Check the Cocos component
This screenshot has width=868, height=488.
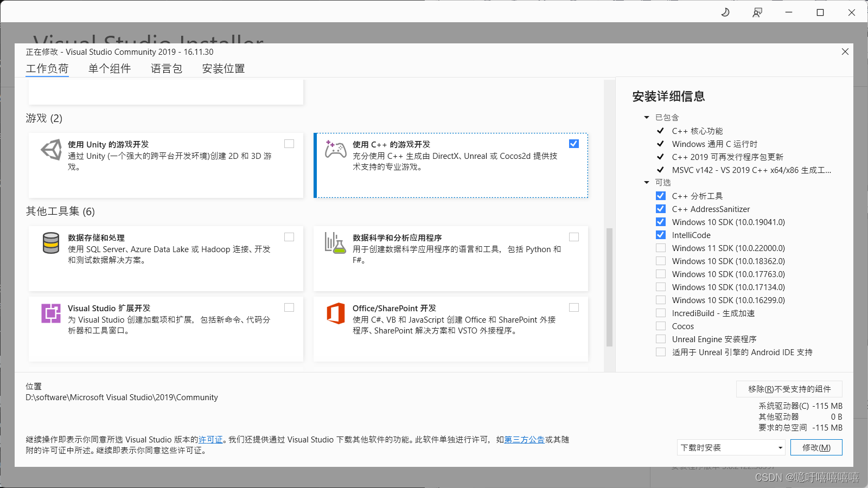pyautogui.click(x=660, y=326)
